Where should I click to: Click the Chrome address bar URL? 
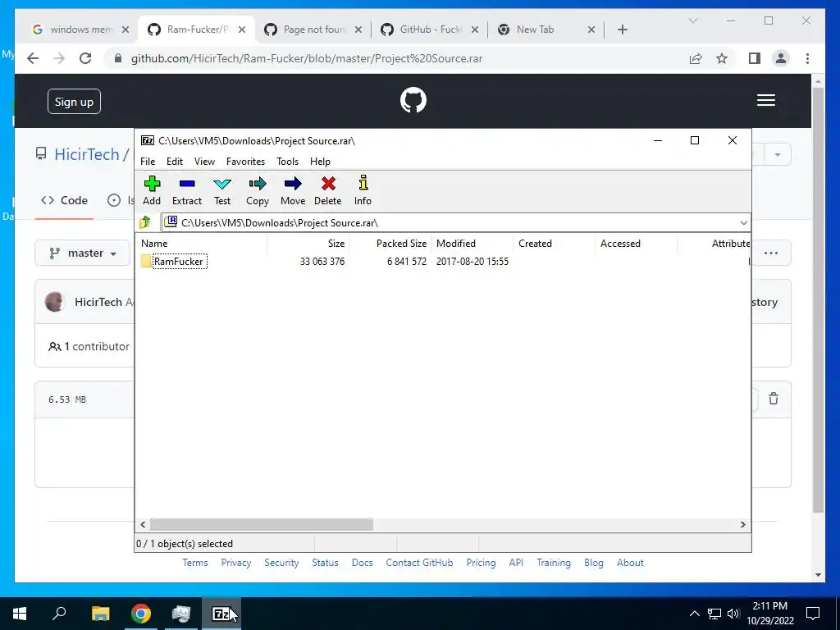[307, 58]
